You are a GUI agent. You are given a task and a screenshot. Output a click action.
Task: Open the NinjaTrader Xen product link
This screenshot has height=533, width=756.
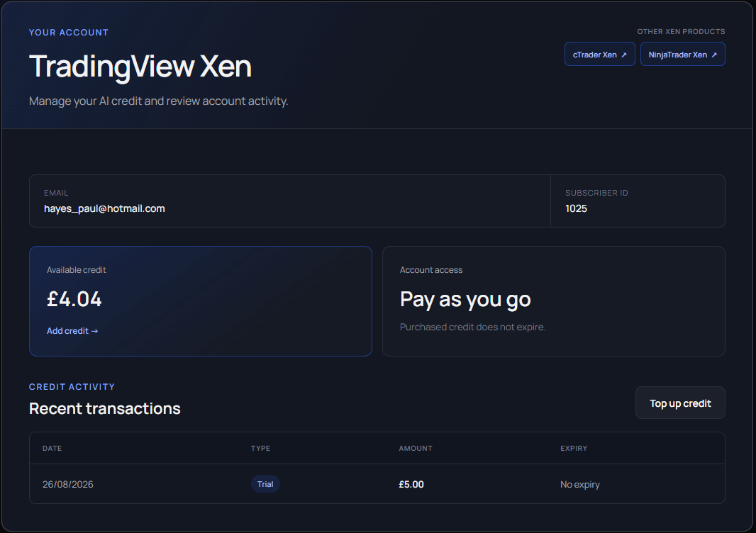pyautogui.click(x=682, y=55)
